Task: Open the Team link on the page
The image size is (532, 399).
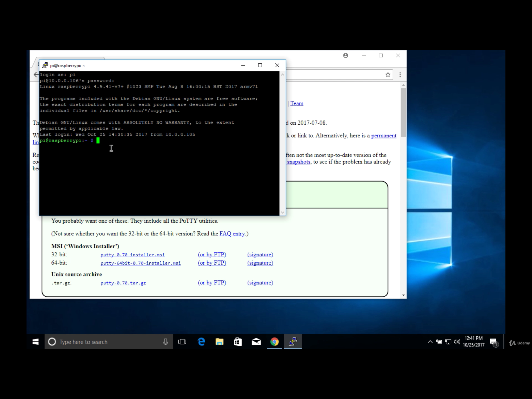Action: 297,103
